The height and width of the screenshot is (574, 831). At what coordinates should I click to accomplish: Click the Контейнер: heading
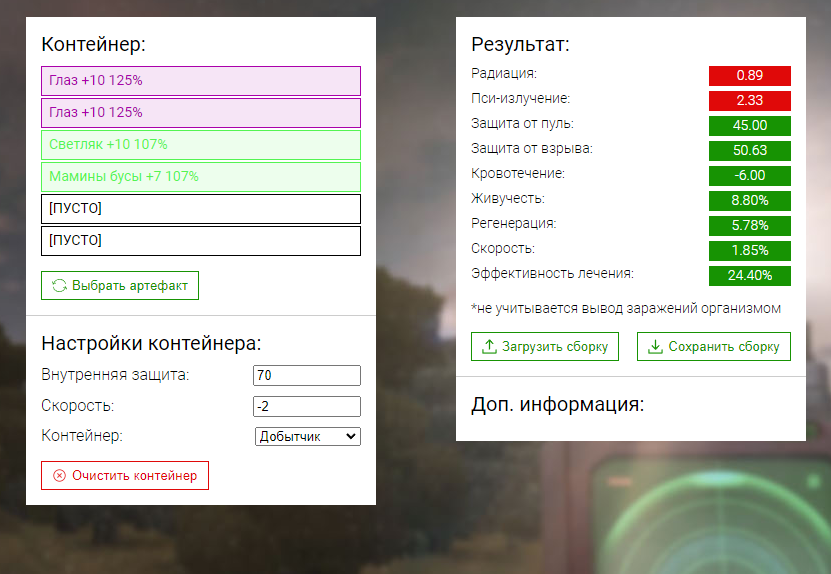pyautogui.click(x=93, y=44)
